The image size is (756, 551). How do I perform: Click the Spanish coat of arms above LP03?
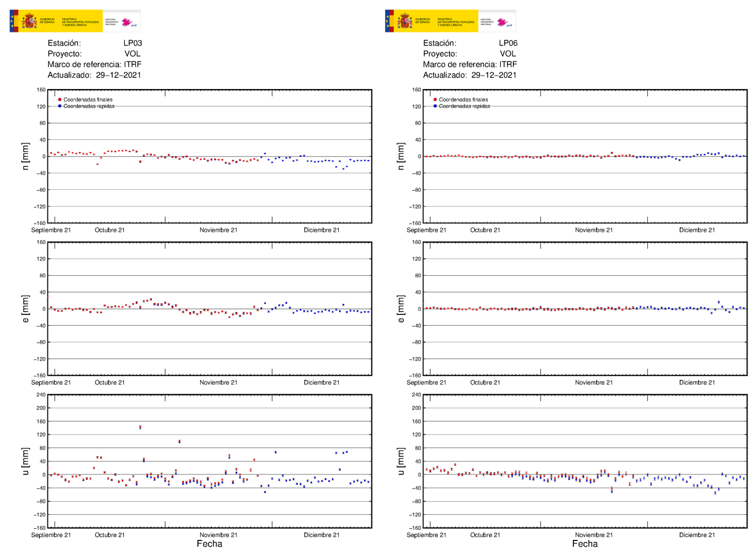pyautogui.click(x=29, y=22)
